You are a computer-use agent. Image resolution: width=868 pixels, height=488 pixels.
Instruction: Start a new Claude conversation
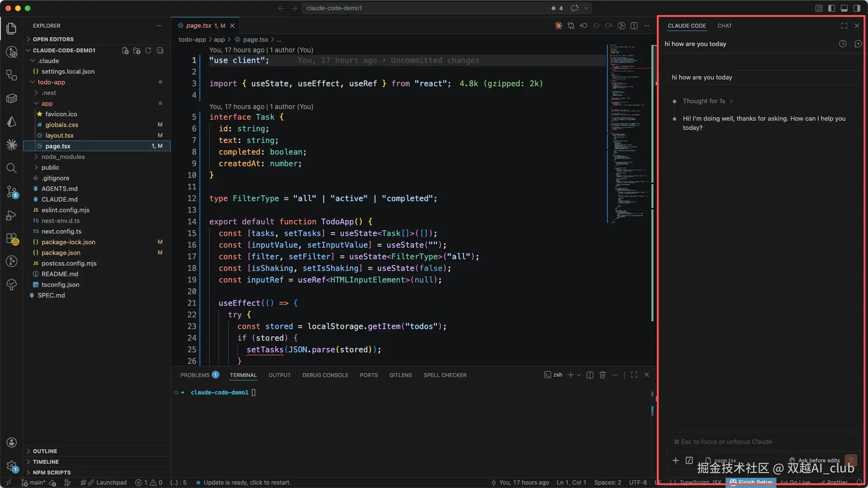tap(858, 44)
